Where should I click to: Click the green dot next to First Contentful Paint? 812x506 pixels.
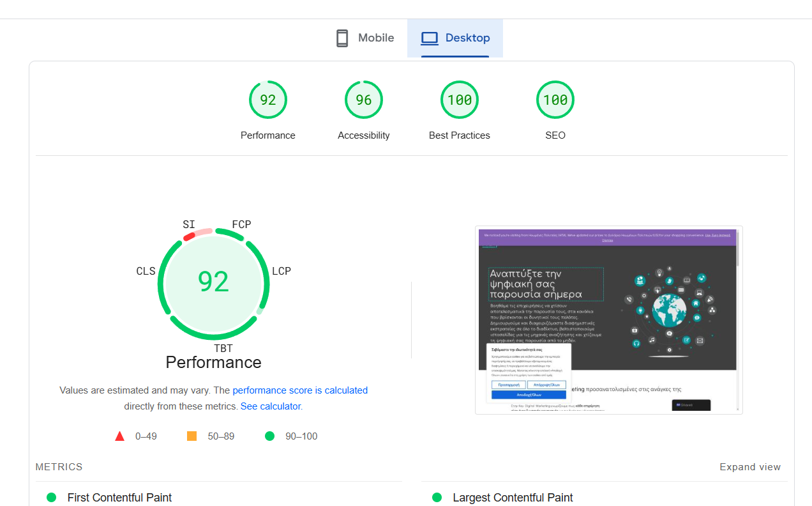pos(52,498)
